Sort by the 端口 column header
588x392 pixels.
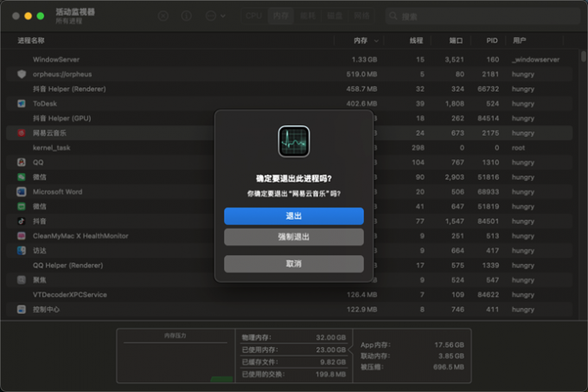(456, 41)
